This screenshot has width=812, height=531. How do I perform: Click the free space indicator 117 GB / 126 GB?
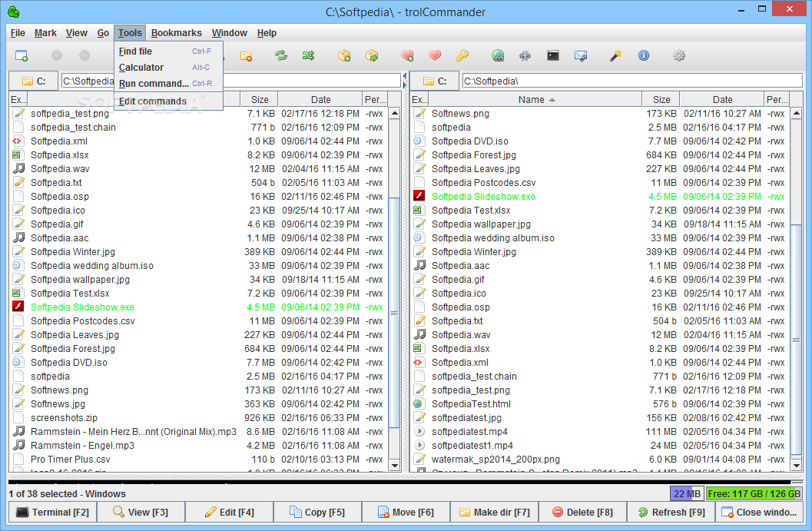pos(754,493)
